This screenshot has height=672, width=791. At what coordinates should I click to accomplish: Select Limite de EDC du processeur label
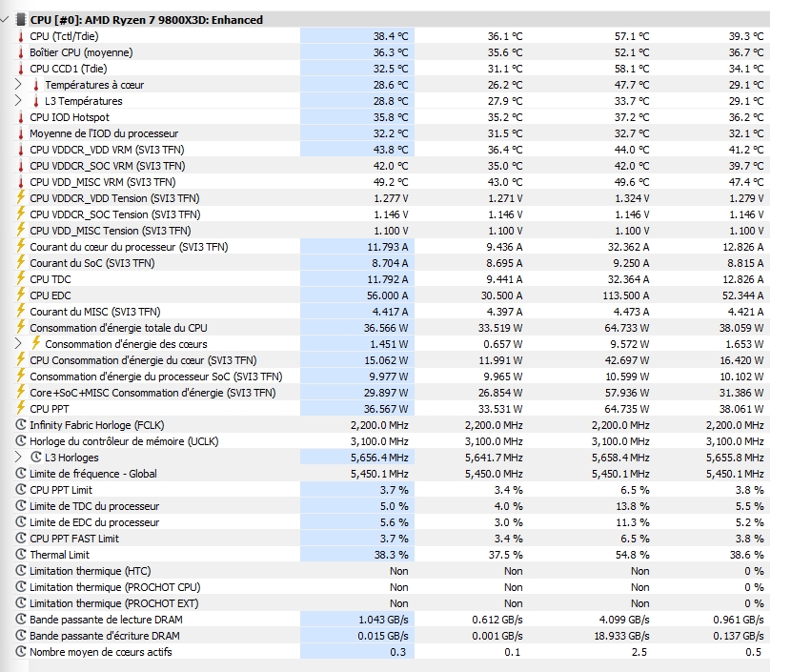(94, 522)
